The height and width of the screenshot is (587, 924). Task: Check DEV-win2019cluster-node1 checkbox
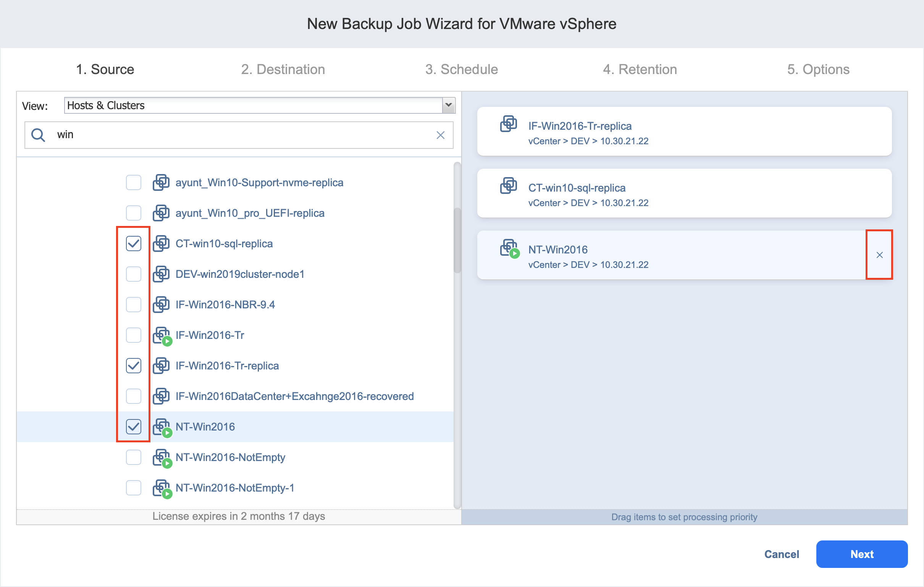point(134,274)
